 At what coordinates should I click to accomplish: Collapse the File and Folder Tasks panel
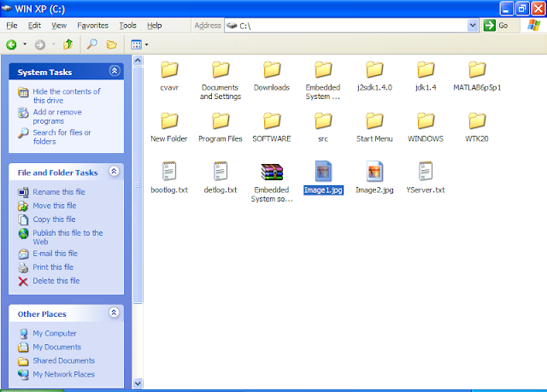point(114,171)
